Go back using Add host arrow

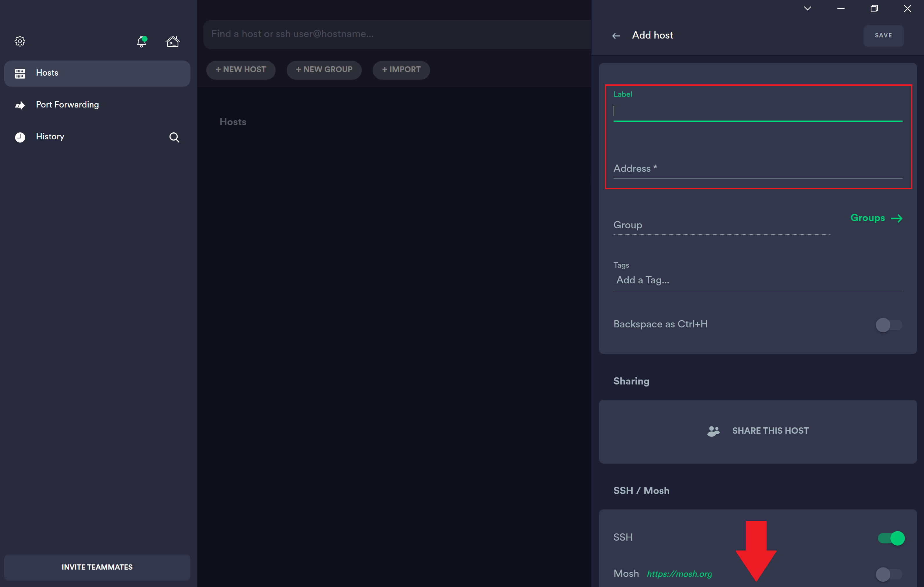(x=616, y=36)
